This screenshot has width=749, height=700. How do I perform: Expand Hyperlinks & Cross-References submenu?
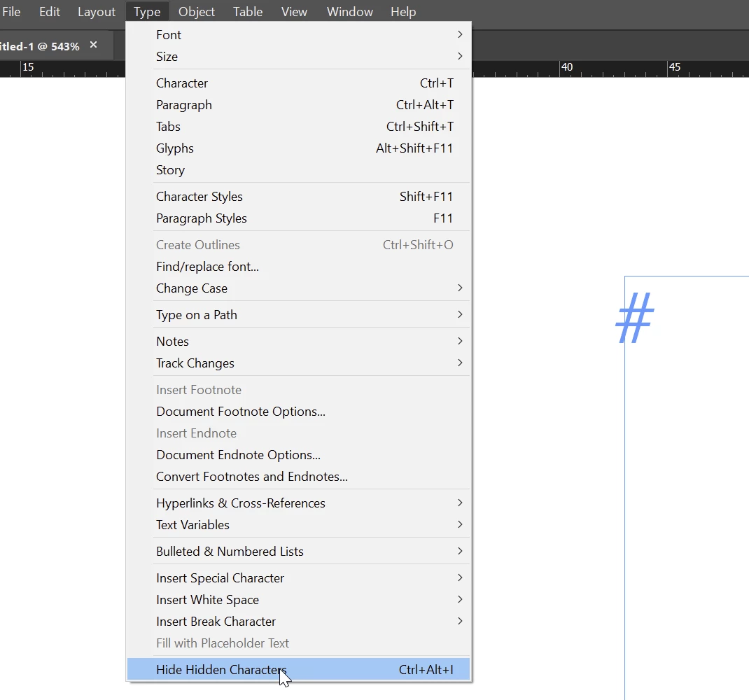298,503
